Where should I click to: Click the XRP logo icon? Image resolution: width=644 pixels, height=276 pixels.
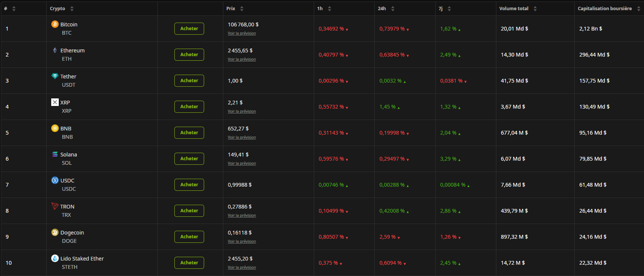(55, 102)
